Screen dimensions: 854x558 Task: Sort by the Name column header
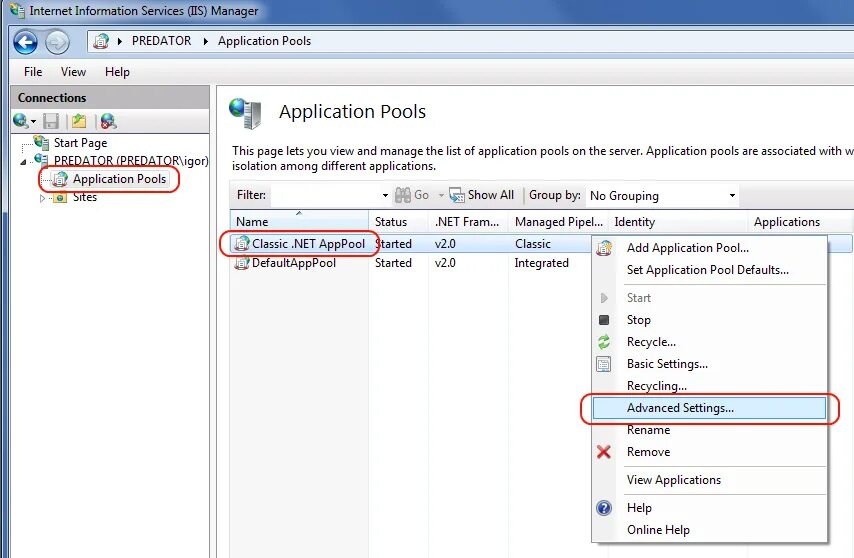pyautogui.click(x=299, y=222)
